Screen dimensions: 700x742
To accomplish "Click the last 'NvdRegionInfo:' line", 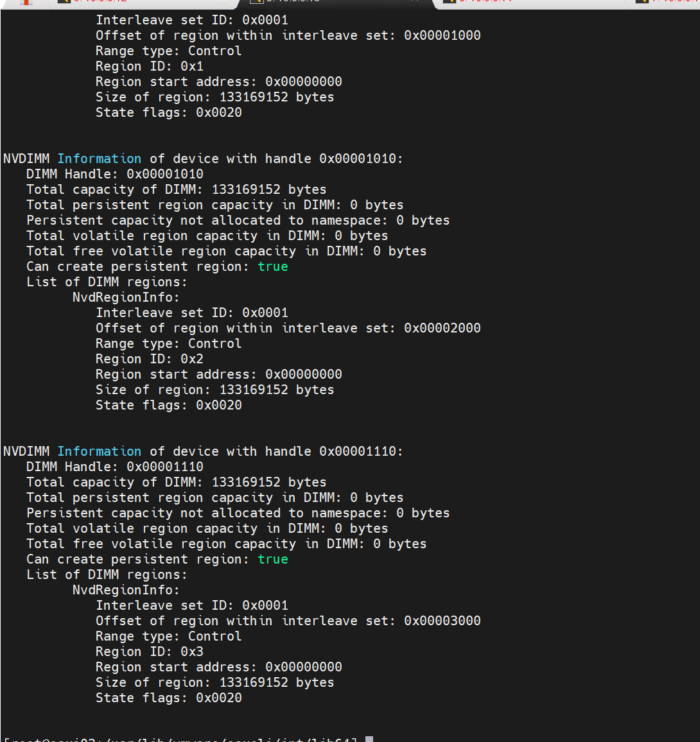I will (x=126, y=590).
